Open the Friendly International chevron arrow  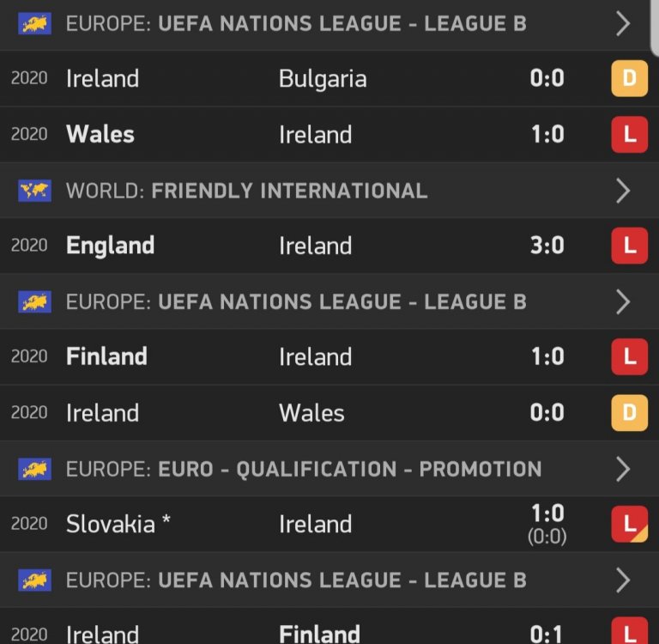click(624, 191)
